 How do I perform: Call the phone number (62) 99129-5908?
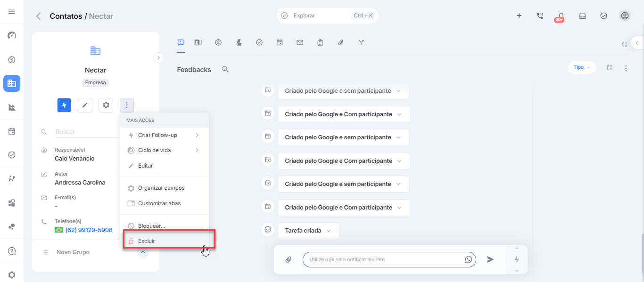89,230
